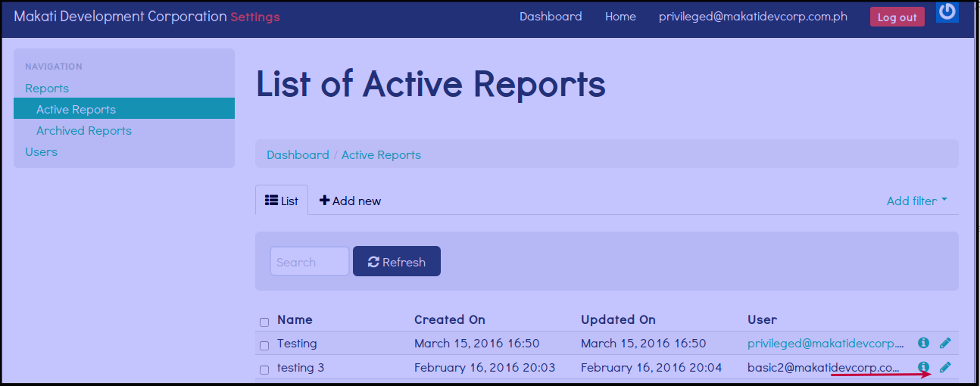Viewport: 980px width, 386px height.
Task: Click pencil edit icon for testing 3
Action: click(945, 367)
